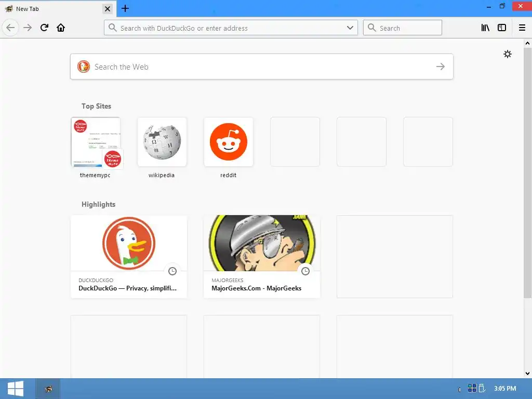532x399 pixels.
Task: Click the wikipedia label text
Action: pyautogui.click(x=162, y=175)
